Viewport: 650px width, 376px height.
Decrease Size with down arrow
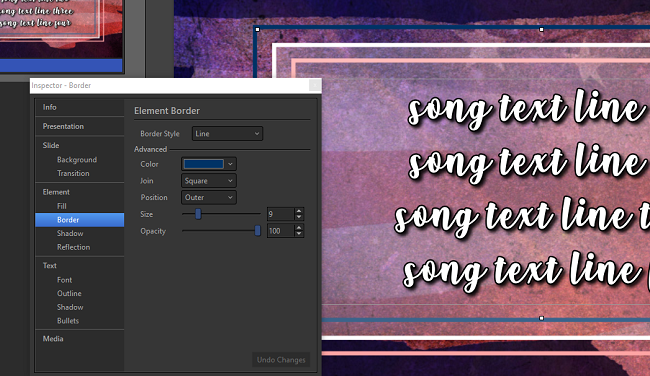click(299, 217)
